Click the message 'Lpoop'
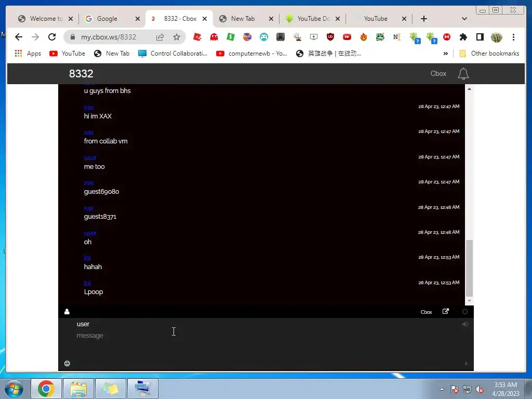The width and height of the screenshot is (532, 399). pos(94,292)
